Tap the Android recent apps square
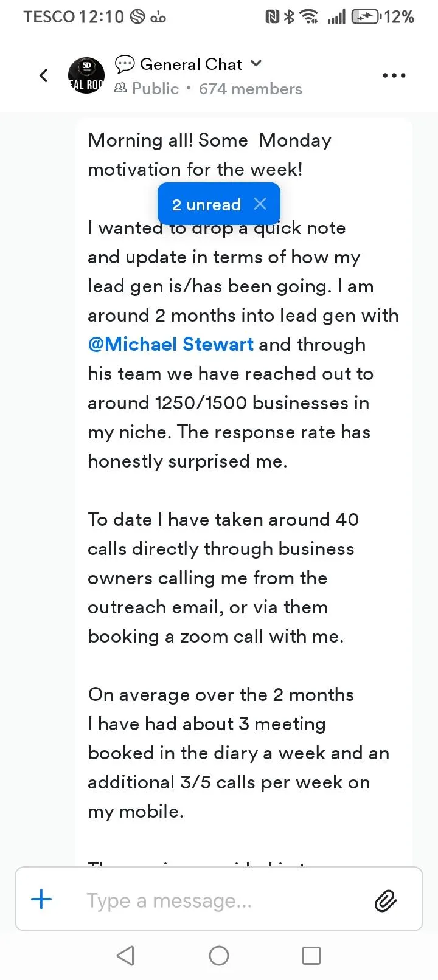 pos(311,956)
